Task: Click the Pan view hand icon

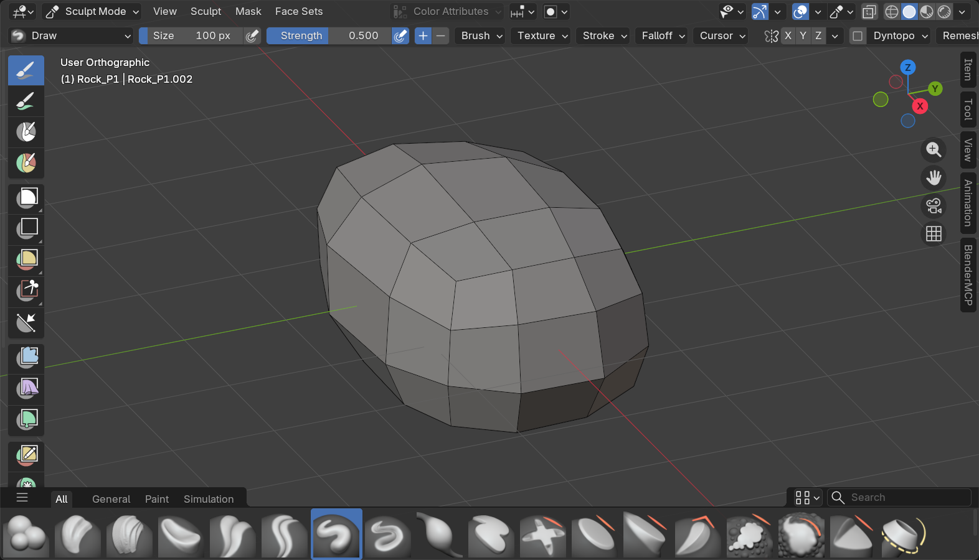Action: (x=934, y=177)
